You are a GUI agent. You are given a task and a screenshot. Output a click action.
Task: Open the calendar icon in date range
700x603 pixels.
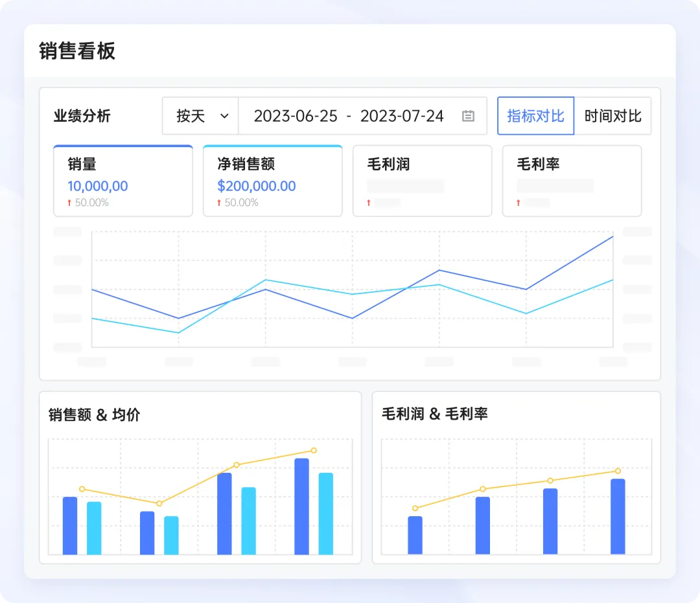tap(468, 116)
